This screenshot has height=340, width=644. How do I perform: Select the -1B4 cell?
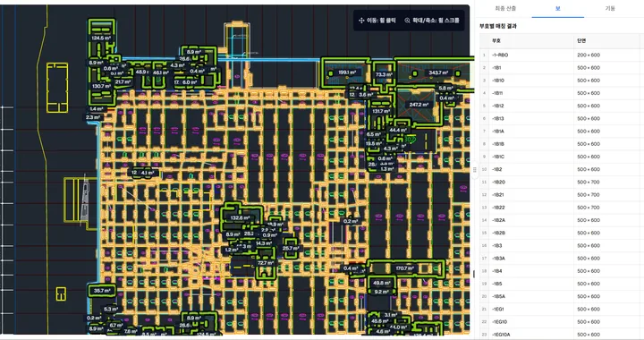pos(530,271)
